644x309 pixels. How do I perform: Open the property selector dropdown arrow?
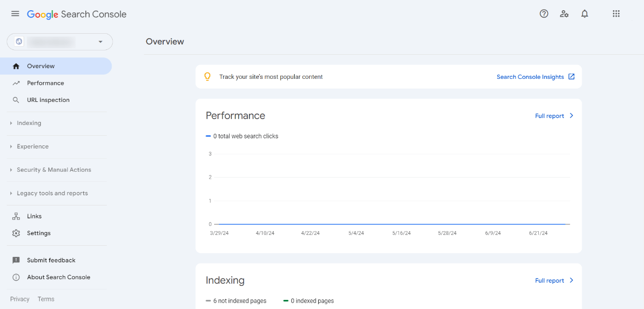[100, 42]
